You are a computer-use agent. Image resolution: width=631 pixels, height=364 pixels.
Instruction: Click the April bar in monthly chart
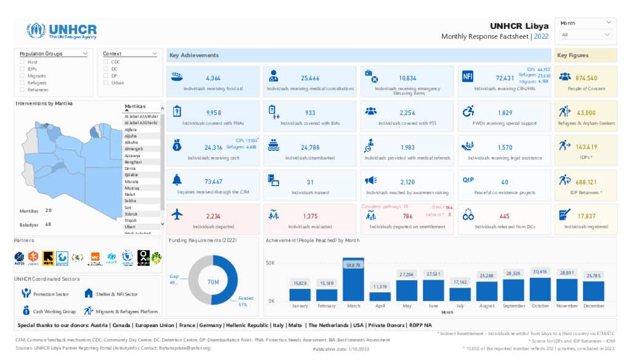point(380,296)
